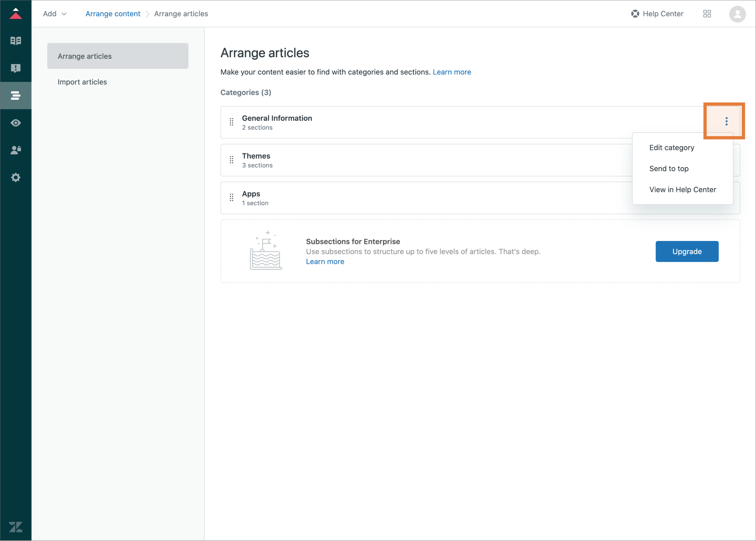Open the Customize design eye icon
This screenshot has height=541, width=756.
click(16, 123)
